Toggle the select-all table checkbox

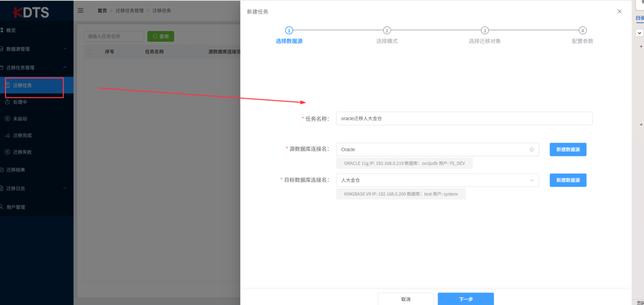[90, 51]
